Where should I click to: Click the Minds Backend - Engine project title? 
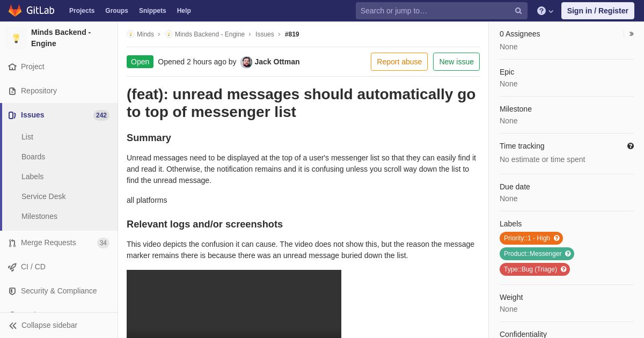point(61,38)
